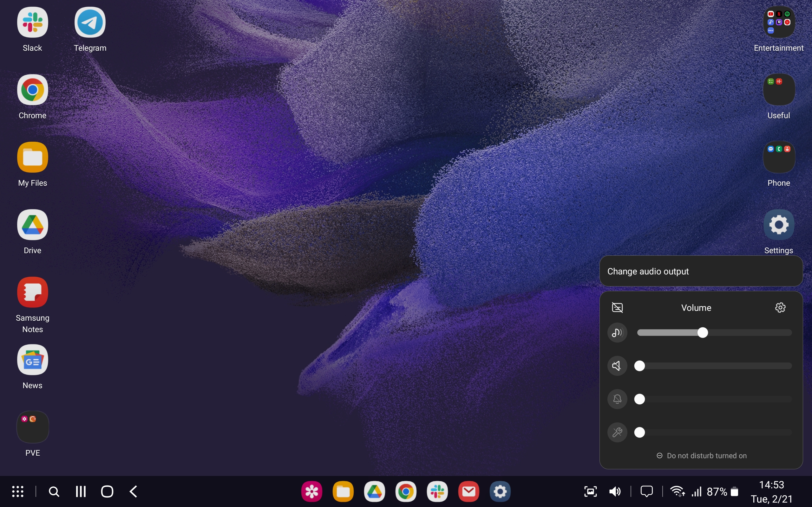This screenshot has height=507, width=812.
Task: Unmute ringtone using speaker icon
Action: coord(617,366)
